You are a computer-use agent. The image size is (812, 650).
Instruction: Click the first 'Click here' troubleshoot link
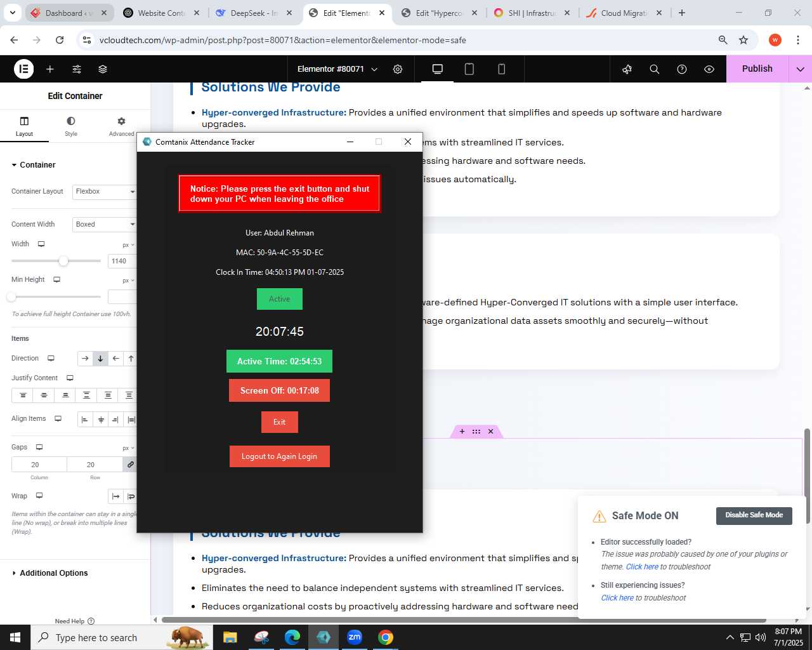[x=642, y=567]
